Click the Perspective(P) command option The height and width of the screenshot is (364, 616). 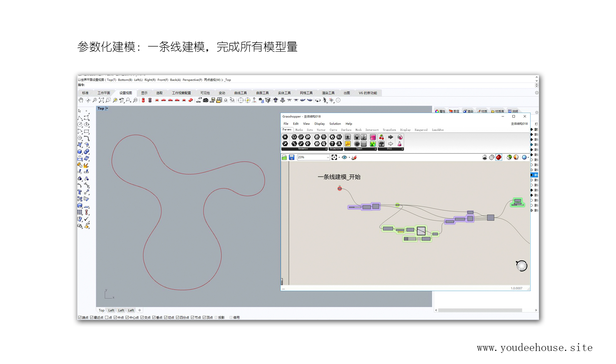pyautogui.click(x=192, y=80)
